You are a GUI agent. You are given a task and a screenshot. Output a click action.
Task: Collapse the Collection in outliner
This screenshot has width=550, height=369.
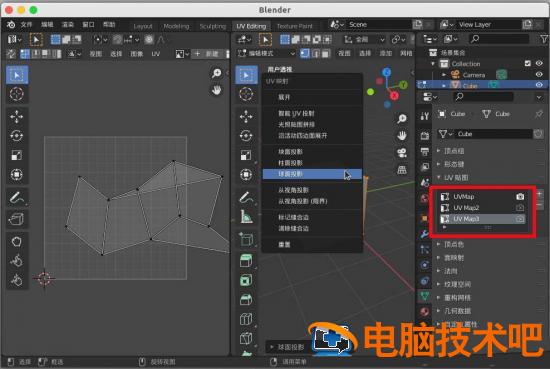433,63
